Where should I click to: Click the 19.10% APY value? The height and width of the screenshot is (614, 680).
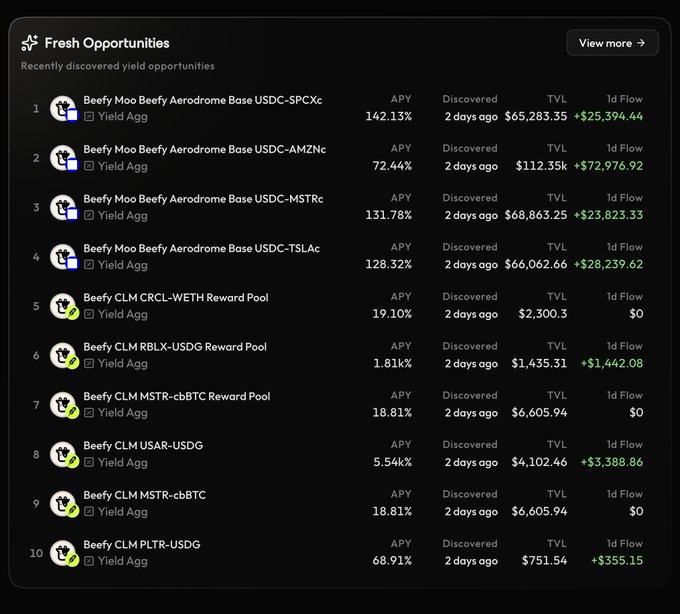coord(392,314)
